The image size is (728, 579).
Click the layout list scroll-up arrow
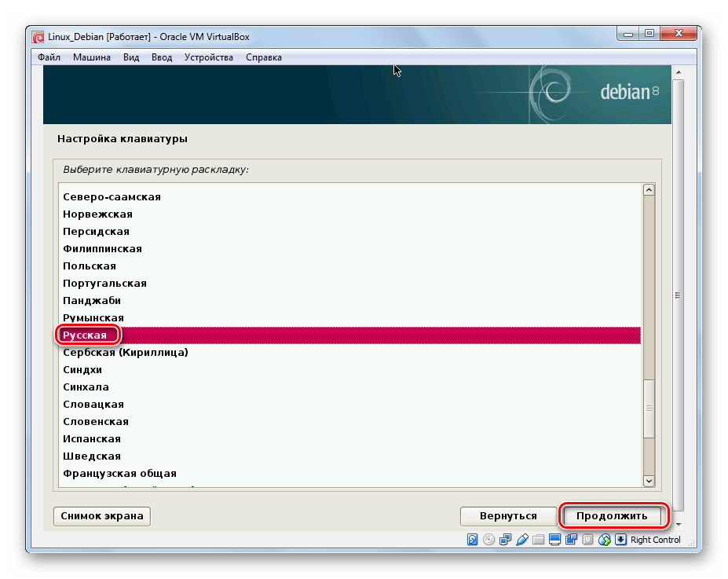[x=649, y=189]
